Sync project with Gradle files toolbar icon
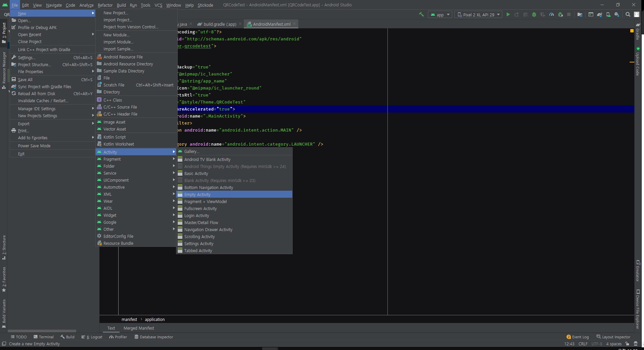This screenshot has width=644, height=350. point(600,14)
